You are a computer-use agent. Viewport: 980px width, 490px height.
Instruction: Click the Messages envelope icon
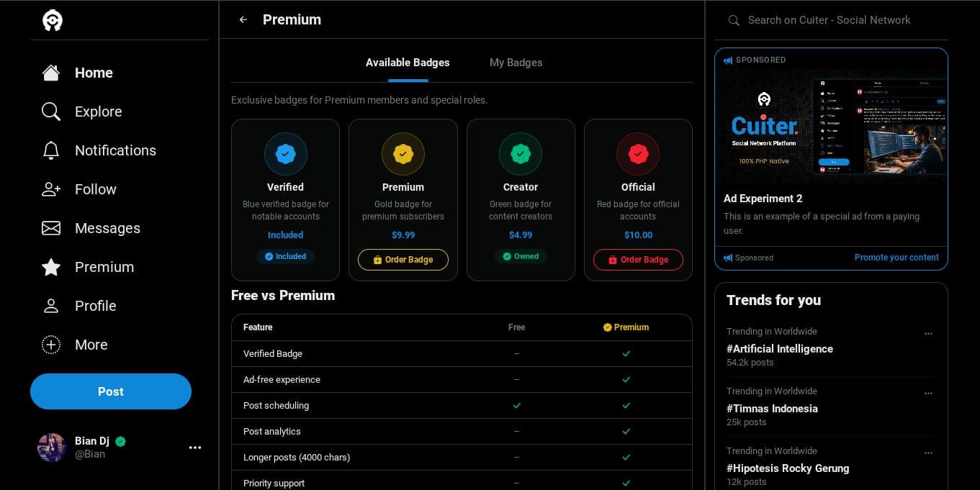point(51,228)
